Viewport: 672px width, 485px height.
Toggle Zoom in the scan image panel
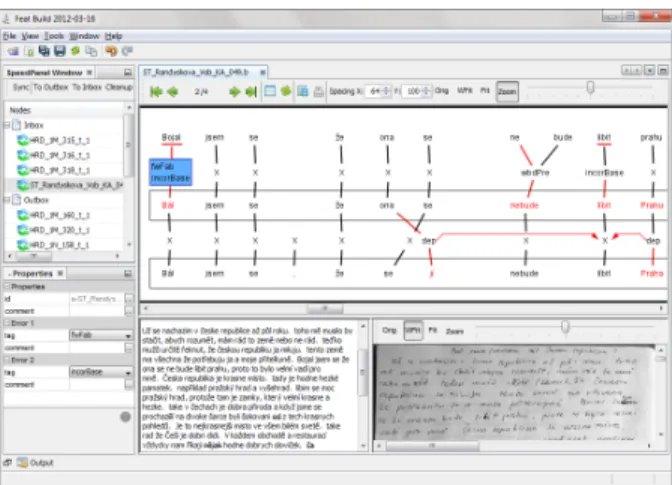(455, 331)
